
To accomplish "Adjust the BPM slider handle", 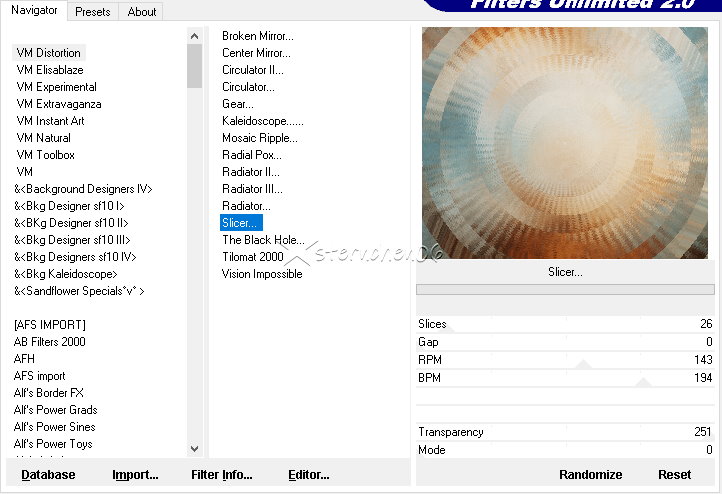I will [643, 382].
